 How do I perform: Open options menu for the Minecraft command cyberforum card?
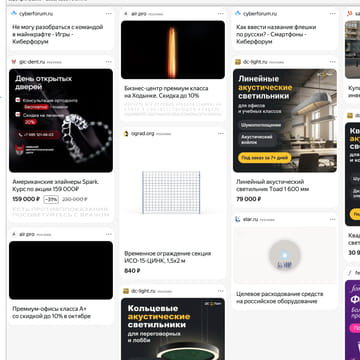coord(109,14)
